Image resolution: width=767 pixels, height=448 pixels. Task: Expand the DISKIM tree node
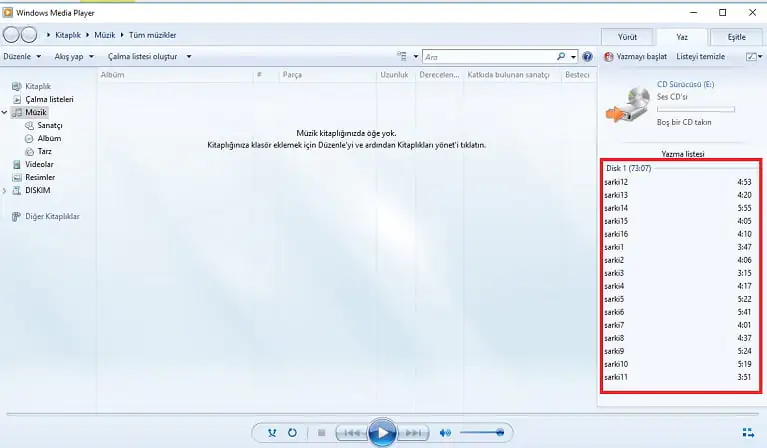tap(4, 190)
